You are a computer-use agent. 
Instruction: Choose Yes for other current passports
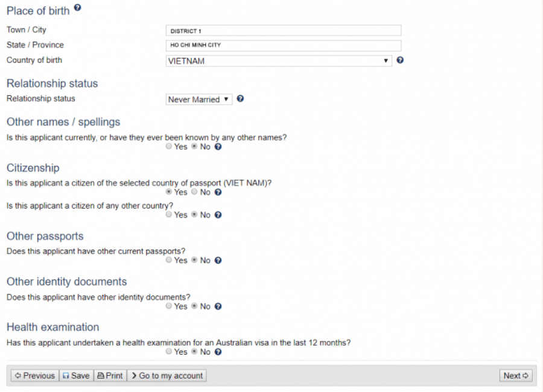(169, 261)
